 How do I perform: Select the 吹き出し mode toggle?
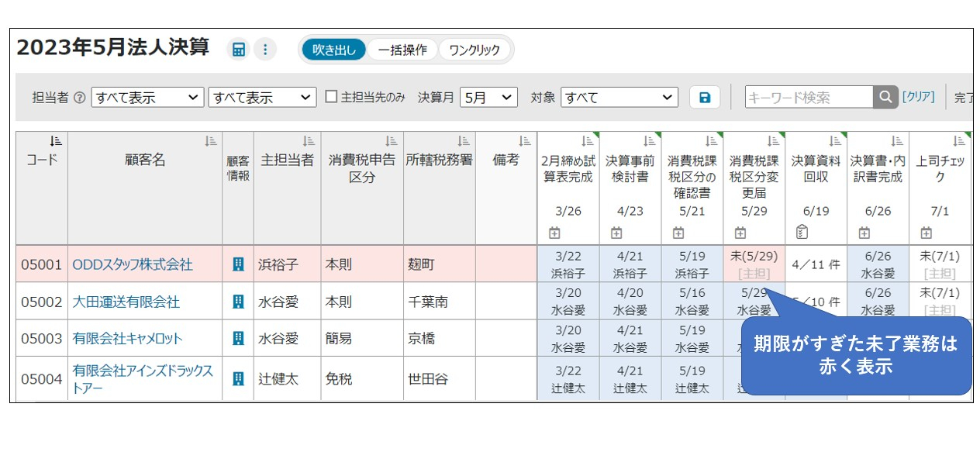click(334, 50)
